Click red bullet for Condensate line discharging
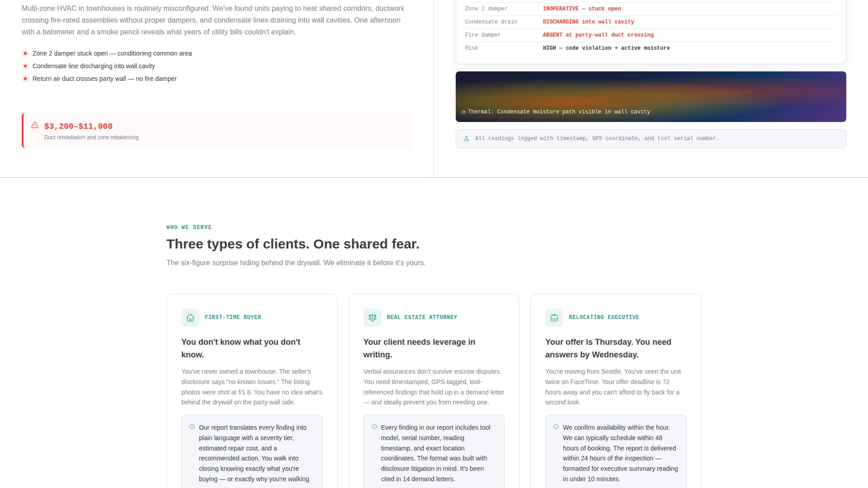The width and height of the screenshot is (868, 488). [x=25, y=66]
